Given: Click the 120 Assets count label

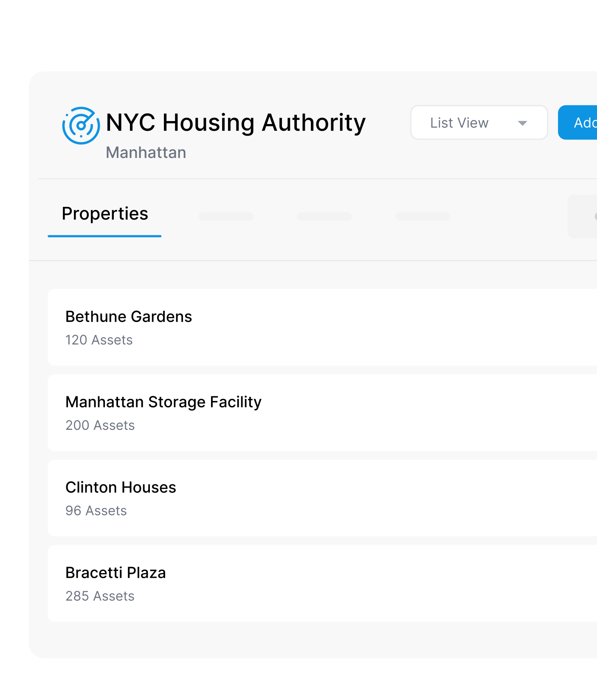Looking at the screenshot, I should pyautogui.click(x=99, y=340).
